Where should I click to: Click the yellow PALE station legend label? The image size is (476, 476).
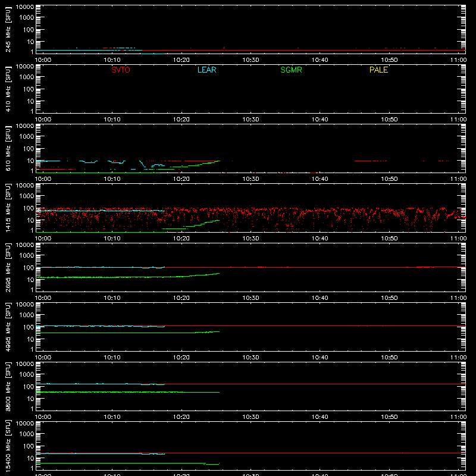tap(378, 70)
